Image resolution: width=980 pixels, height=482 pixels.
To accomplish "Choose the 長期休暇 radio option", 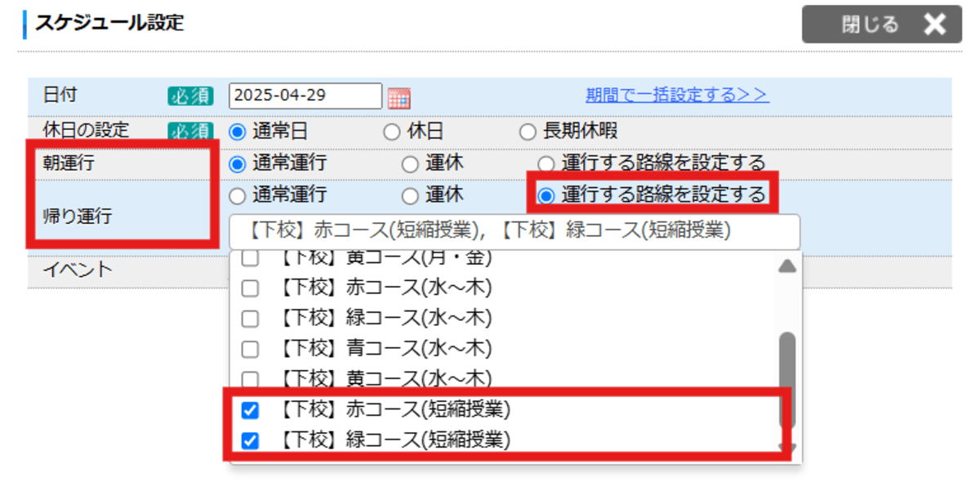I will 528,131.
